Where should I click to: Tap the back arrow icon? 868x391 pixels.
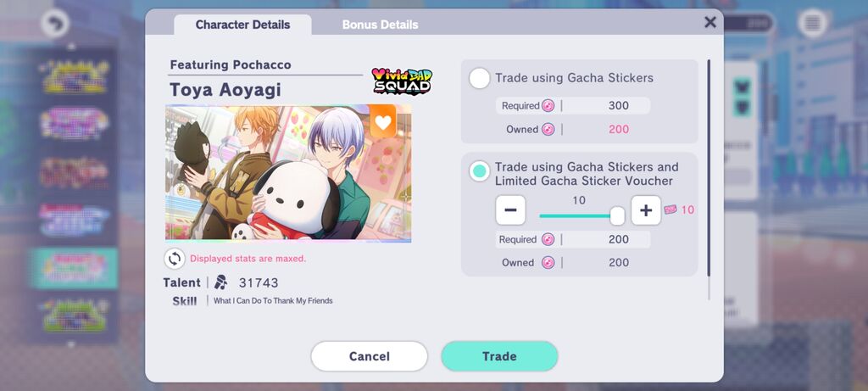point(55,24)
